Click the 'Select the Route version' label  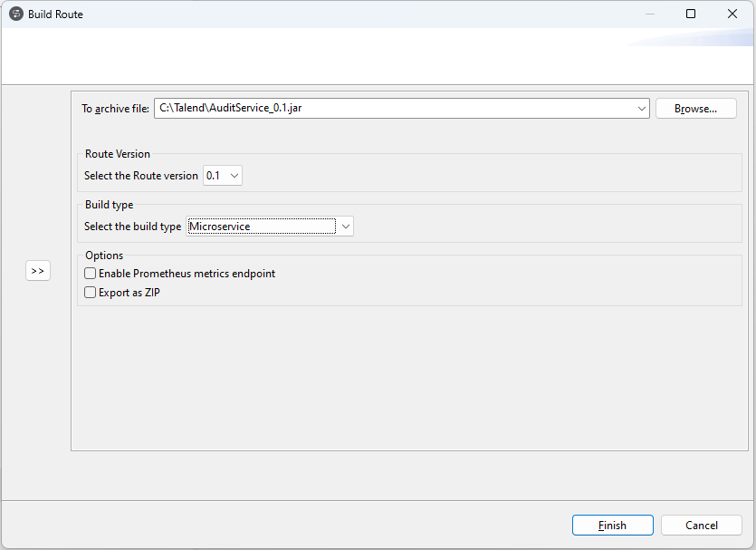140,176
